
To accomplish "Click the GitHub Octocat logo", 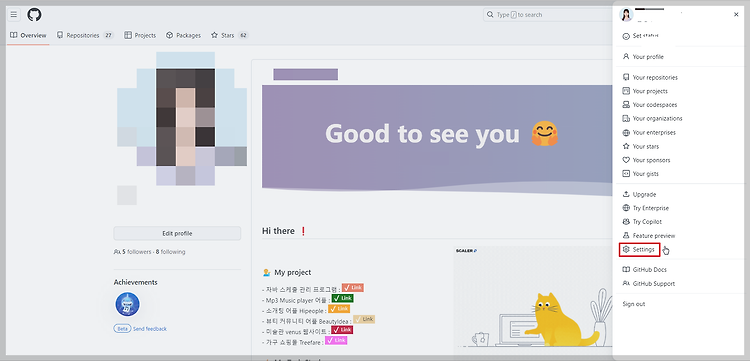I will [x=34, y=15].
